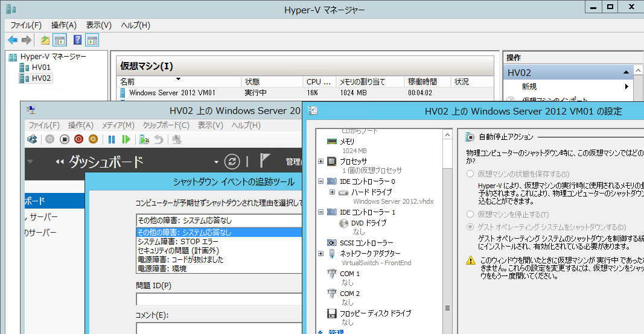Collapse the HV02 actions section arrow
Image resolution: width=644 pixels, height=334 pixels.
626,72
